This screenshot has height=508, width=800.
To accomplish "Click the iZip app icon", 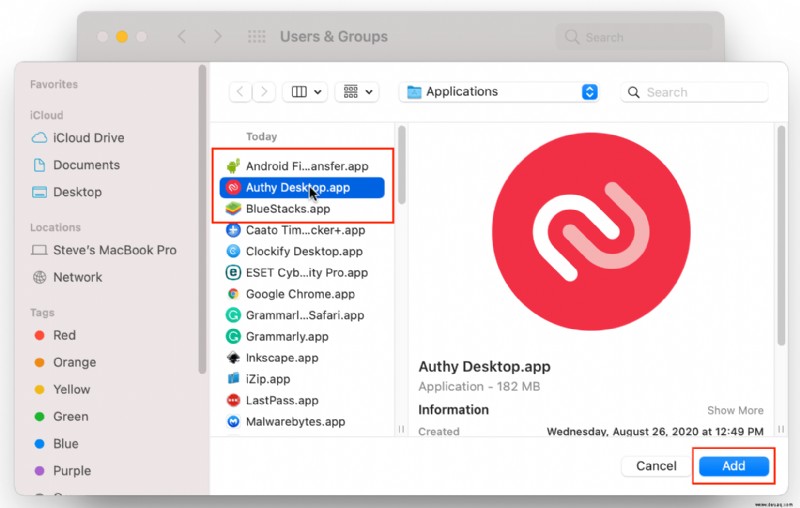I will coord(233,379).
